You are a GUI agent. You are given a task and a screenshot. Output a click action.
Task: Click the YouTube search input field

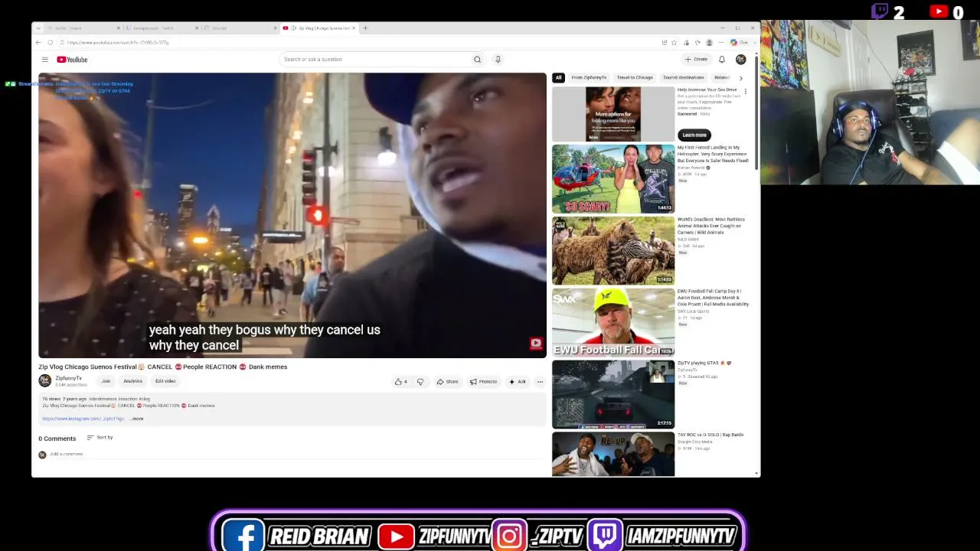point(375,60)
